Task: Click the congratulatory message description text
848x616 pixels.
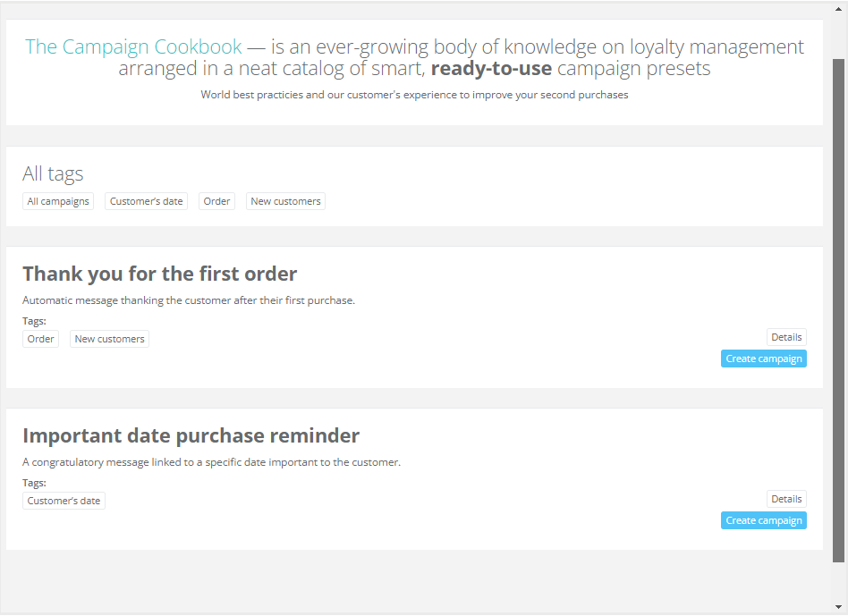Action: 211,462
